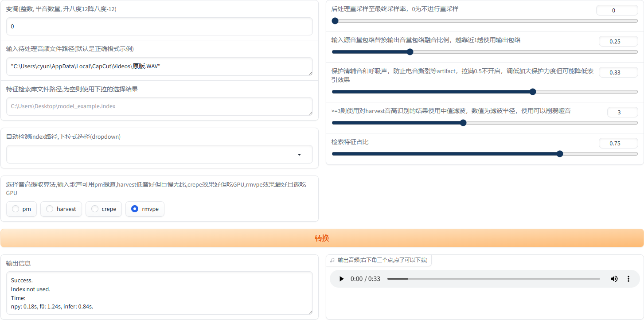
Task: Click the 后处理重采样 slider label text
Action: click(x=395, y=9)
